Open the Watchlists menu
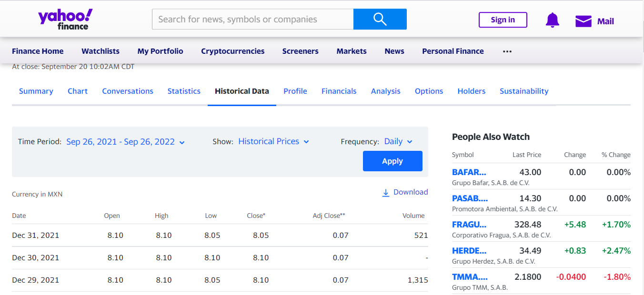Image resolution: width=644 pixels, height=295 pixels. pyautogui.click(x=101, y=51)
